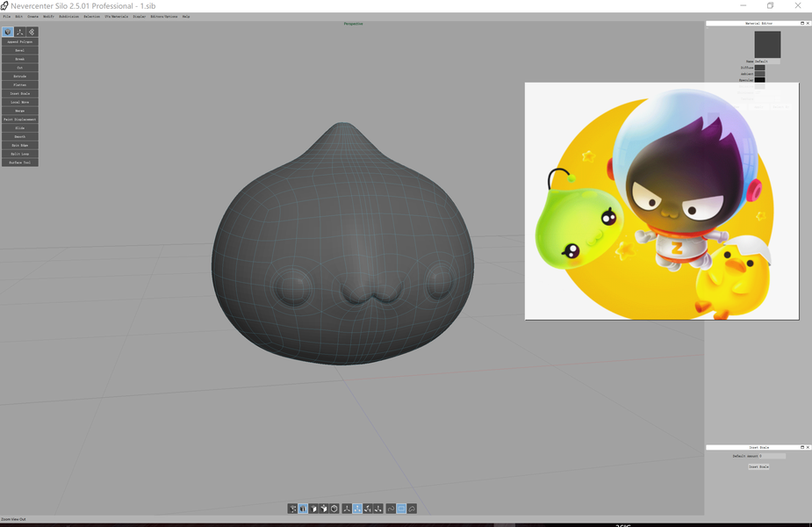Activate the Local Move tool

(19, 102)
